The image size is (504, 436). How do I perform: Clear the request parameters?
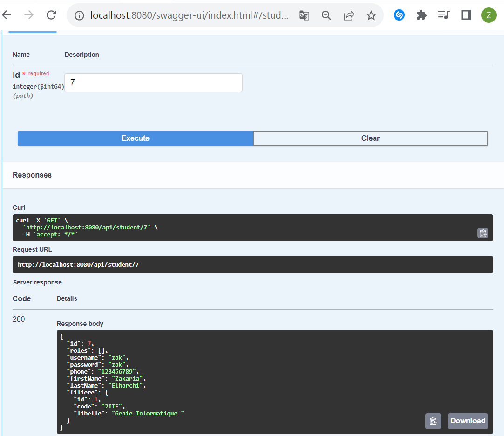[370, 138]
